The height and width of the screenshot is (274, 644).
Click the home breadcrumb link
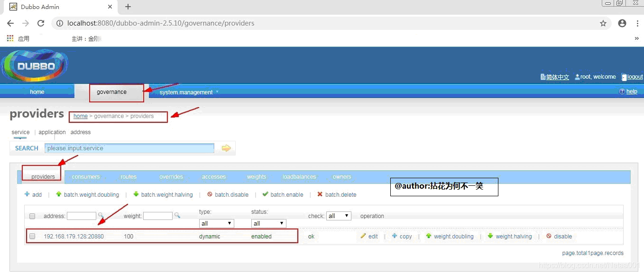[81, 116]
